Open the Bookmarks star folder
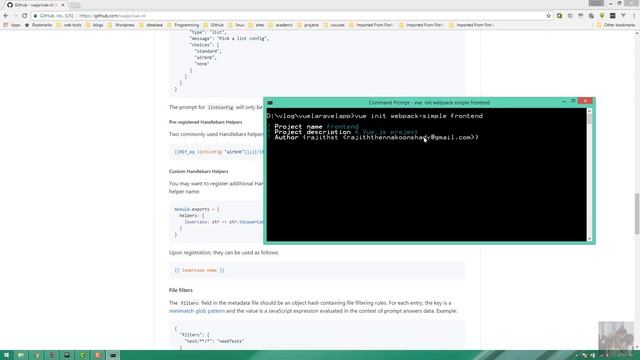 coord(38,25)
